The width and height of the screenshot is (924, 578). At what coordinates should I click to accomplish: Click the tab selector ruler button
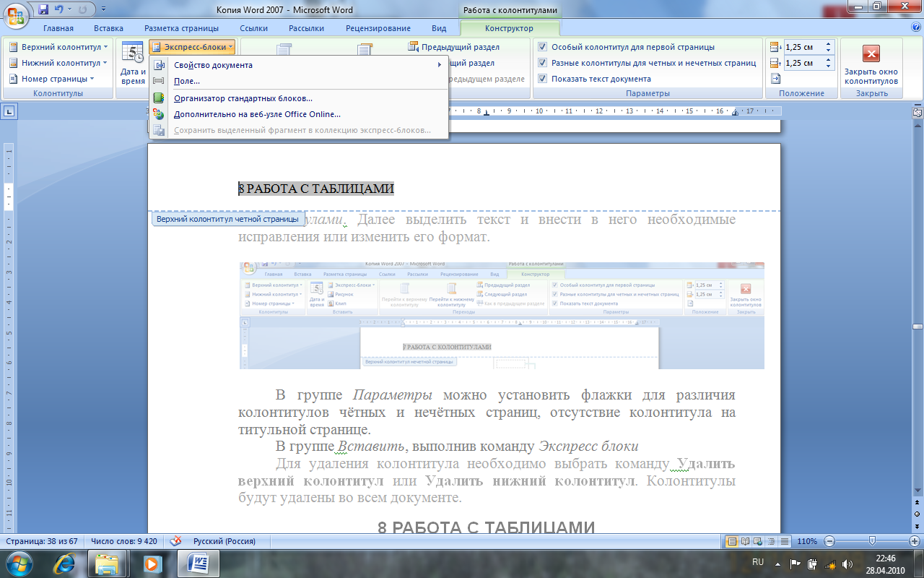pyautogui.click(x=10, y=111)
